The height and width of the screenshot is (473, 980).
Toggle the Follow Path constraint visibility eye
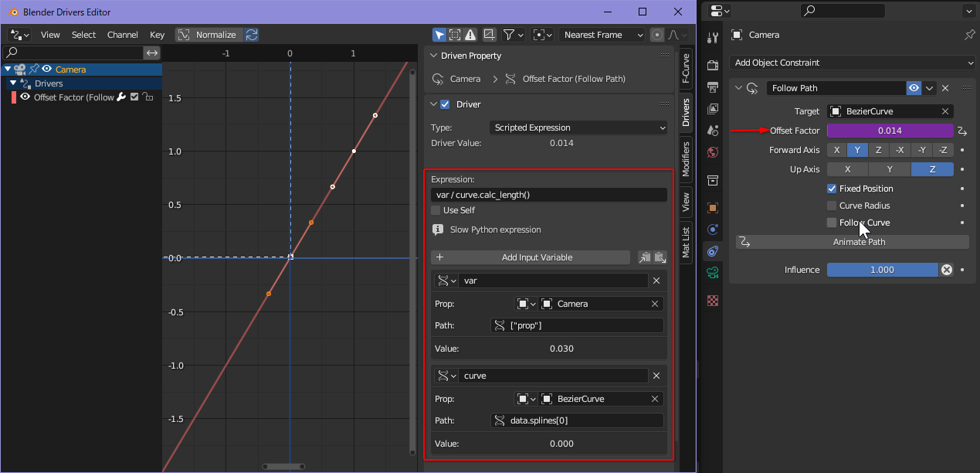(x=914, y=88)
